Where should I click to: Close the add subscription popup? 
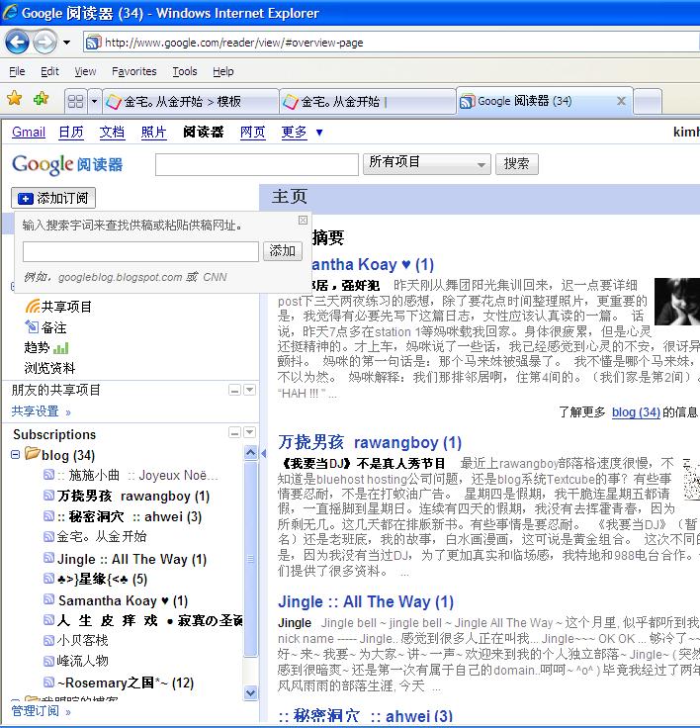tap(303, 220)
